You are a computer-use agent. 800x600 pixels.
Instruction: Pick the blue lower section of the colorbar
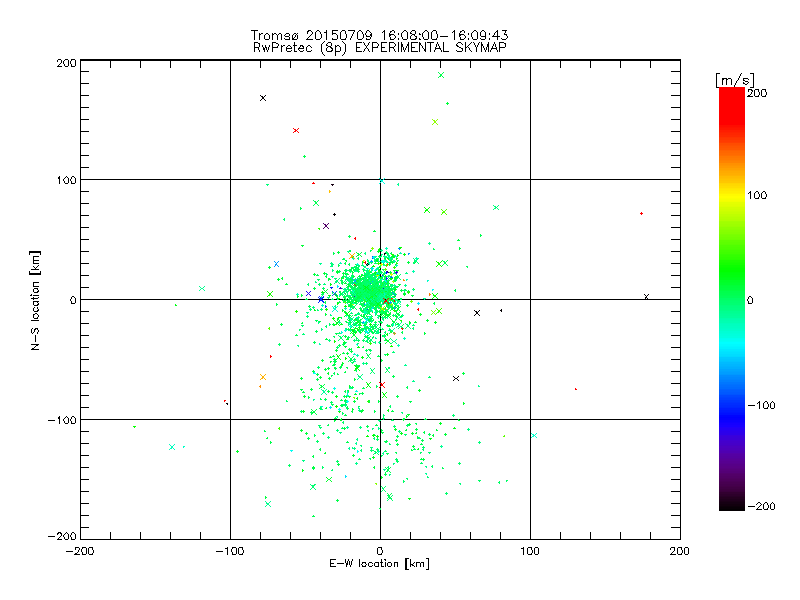tap(732, 416)
